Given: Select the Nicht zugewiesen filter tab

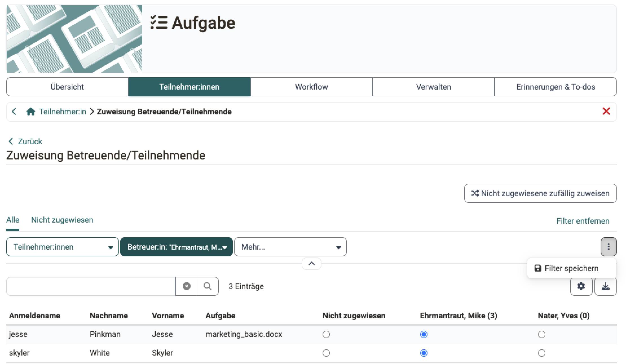Looking at the screenshot, I should tap(62, 220).
